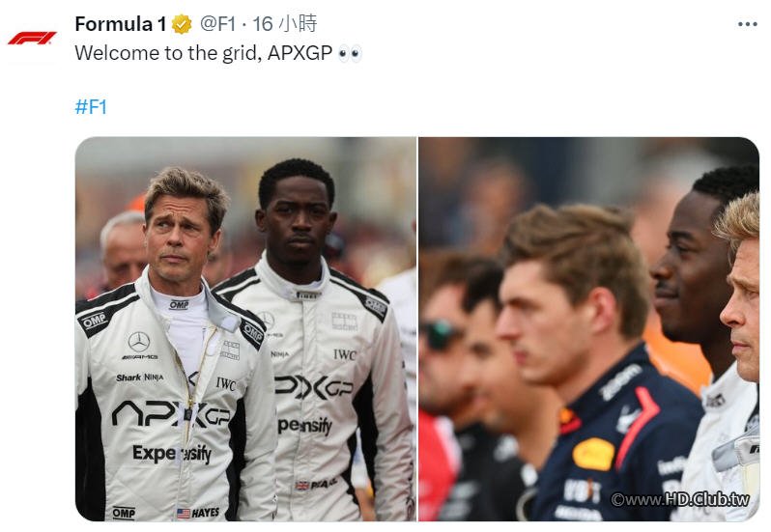Viewport: 771px width, 532px height.
Task: Click the HD.Club.tw watermark
Action: [x=680, y=499]
